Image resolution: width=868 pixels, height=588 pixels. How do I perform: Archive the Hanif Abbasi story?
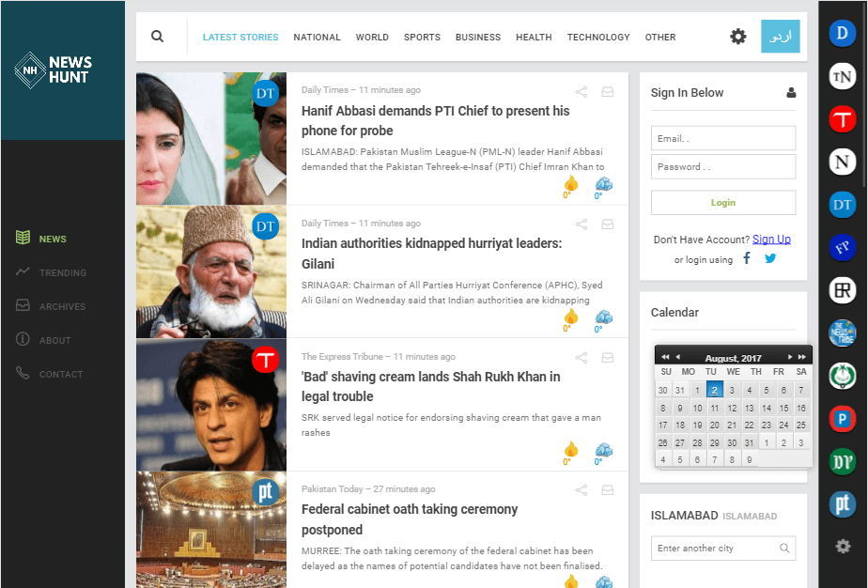coord(607,92)
